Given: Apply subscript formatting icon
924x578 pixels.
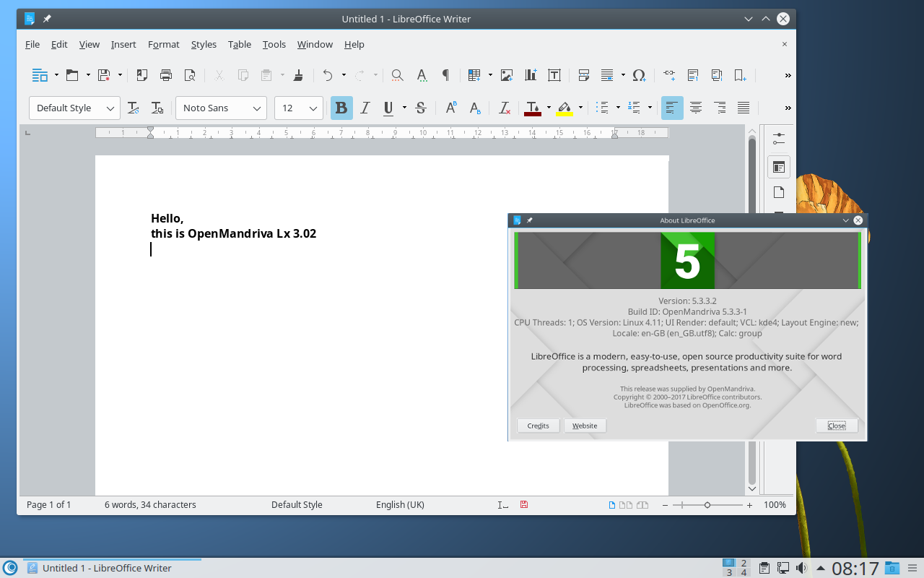Looking at the screenshot, I should 475,108.
